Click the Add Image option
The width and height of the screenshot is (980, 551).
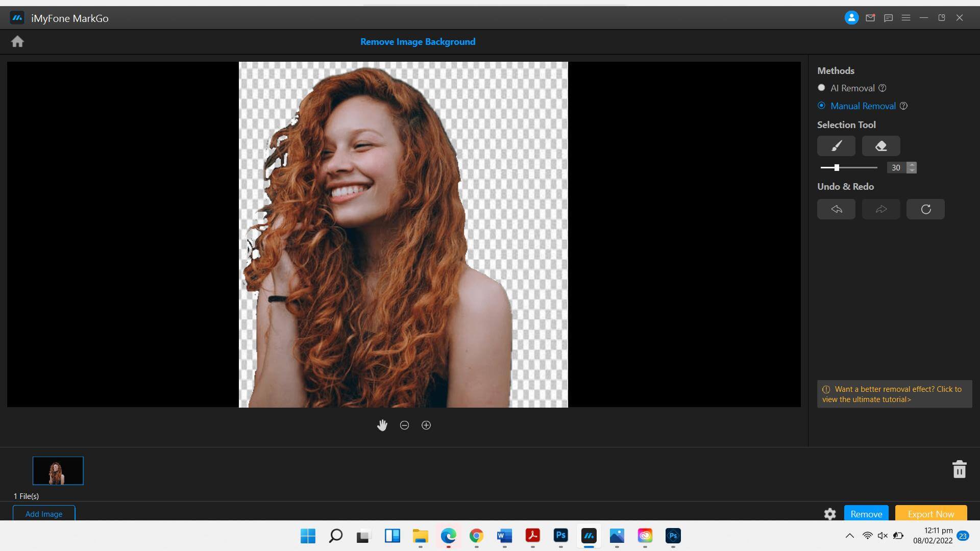(x=44, y=513)
